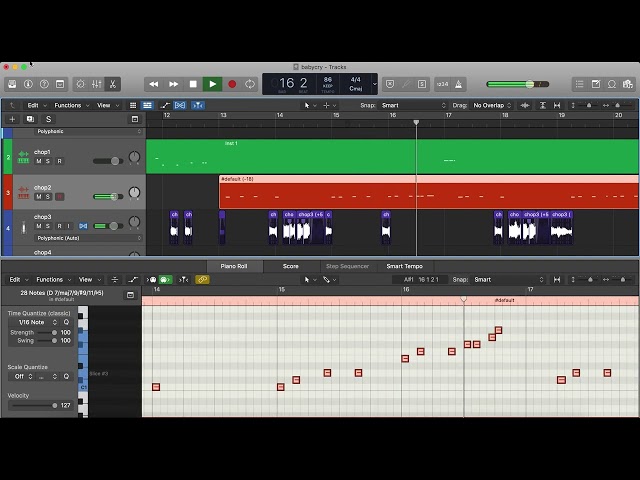640x480 pixels.
Task: Toggle Flex in the Tracks area
Action: coord(180,105)
